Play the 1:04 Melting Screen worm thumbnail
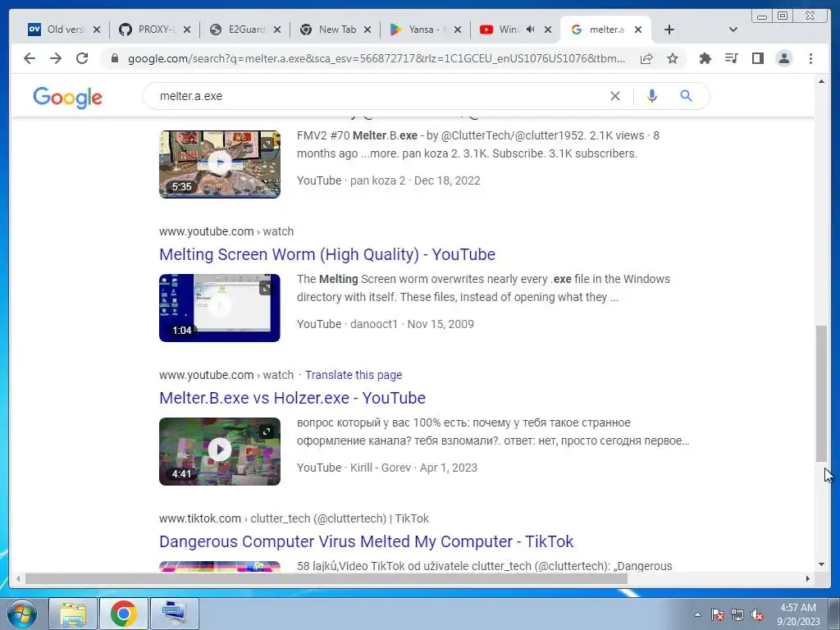840x630 pixels. 220,308
